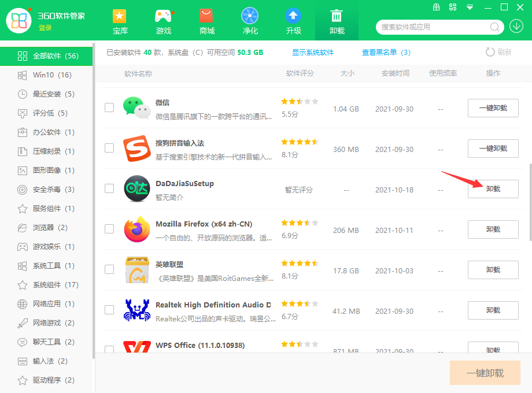Select 浏览器 (2) category
This screenshot has width=532, height=393.
pyautogui.click(x=46, y=228)
